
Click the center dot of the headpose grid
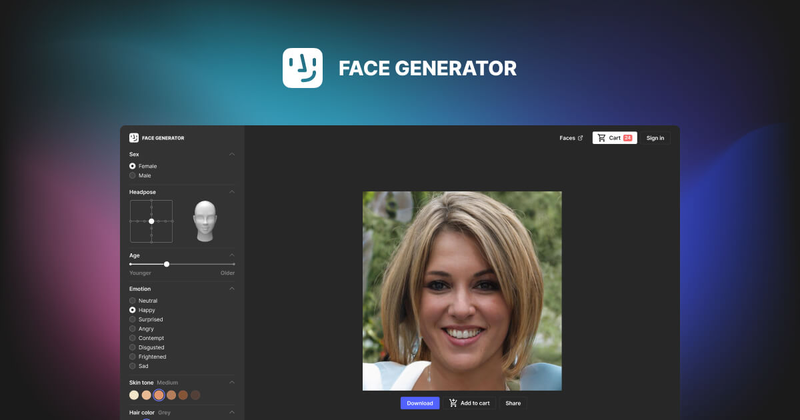click(x=151, y=221)
